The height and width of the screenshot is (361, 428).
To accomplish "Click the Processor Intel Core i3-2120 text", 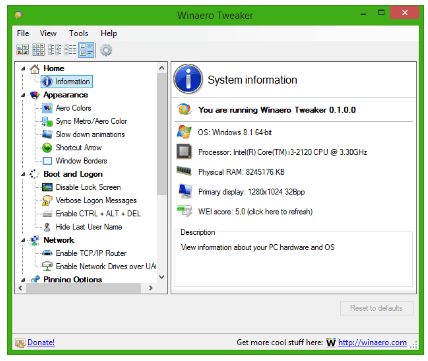I will 283,152.
